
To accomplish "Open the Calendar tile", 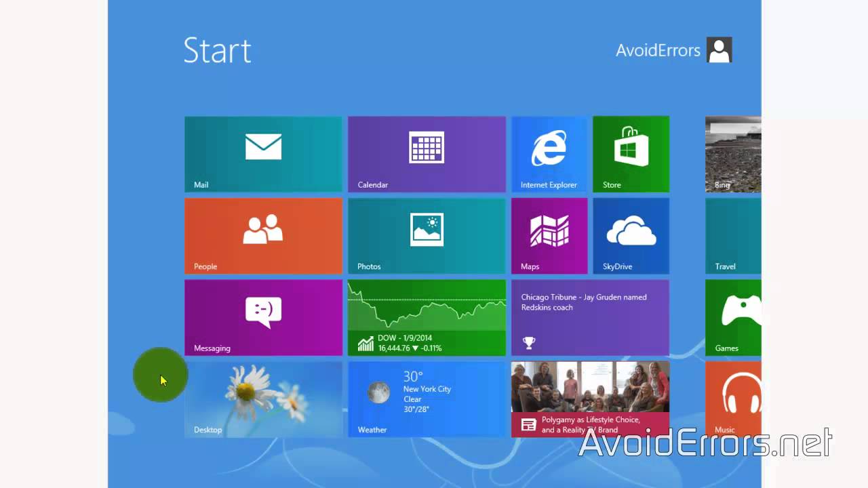I will (427, 154).
